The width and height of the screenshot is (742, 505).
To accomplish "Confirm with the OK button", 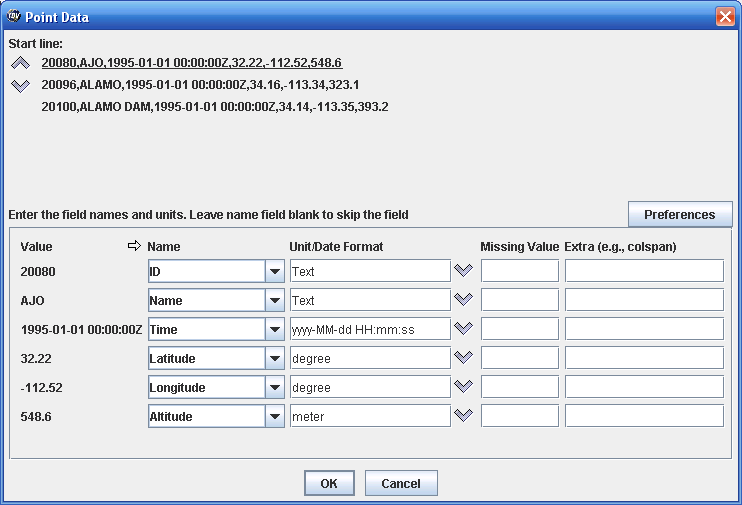I will [x=329, y=483].
